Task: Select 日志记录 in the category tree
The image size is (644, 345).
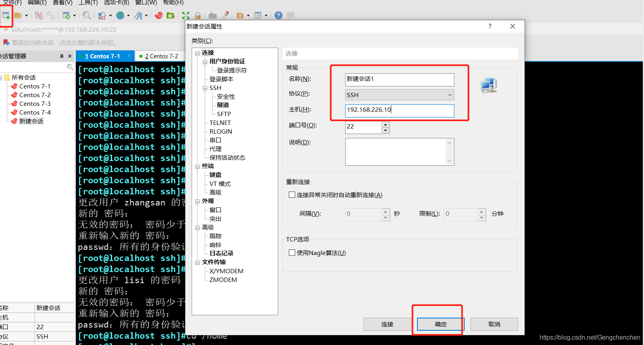Action: 221,253
